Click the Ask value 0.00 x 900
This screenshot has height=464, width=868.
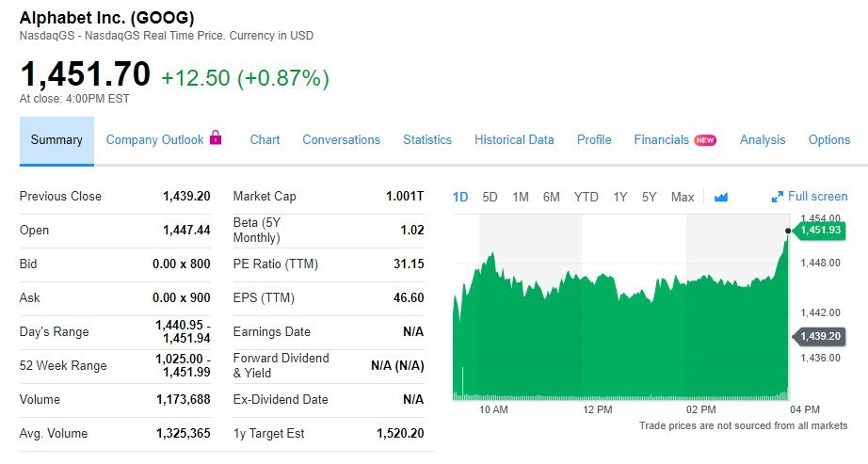pos(182,298)
